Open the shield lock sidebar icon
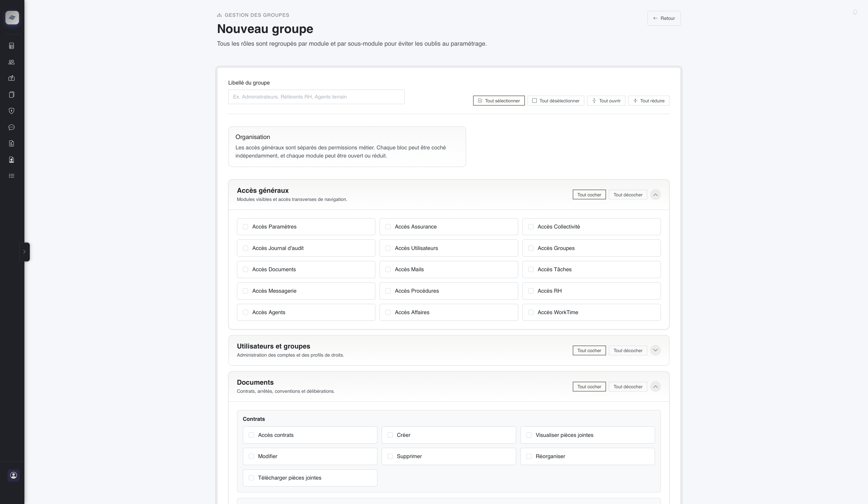868x504 pixels. [x=11, y=111]
